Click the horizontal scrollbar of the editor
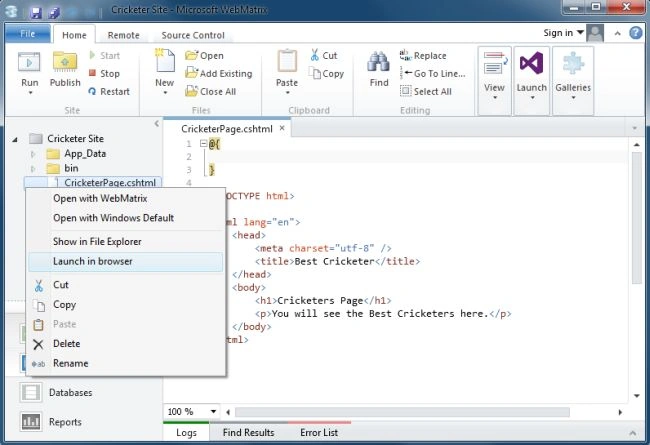650x445 pixels. [x=402, y=412]
